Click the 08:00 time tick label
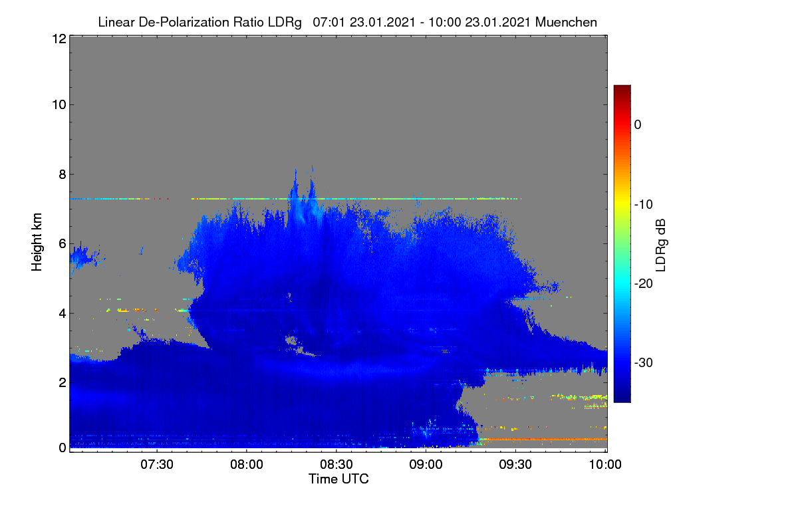798x532 pixels. click(247, 465)
